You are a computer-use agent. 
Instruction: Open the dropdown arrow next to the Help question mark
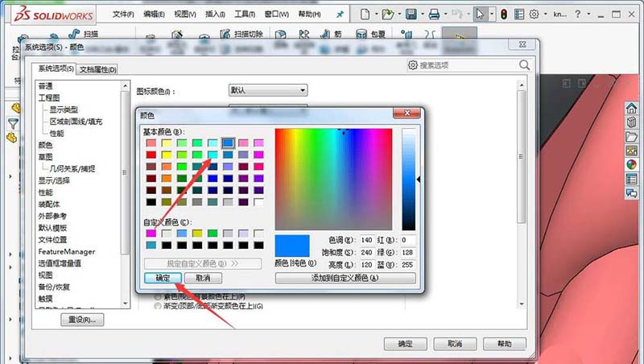click(588, 14)
